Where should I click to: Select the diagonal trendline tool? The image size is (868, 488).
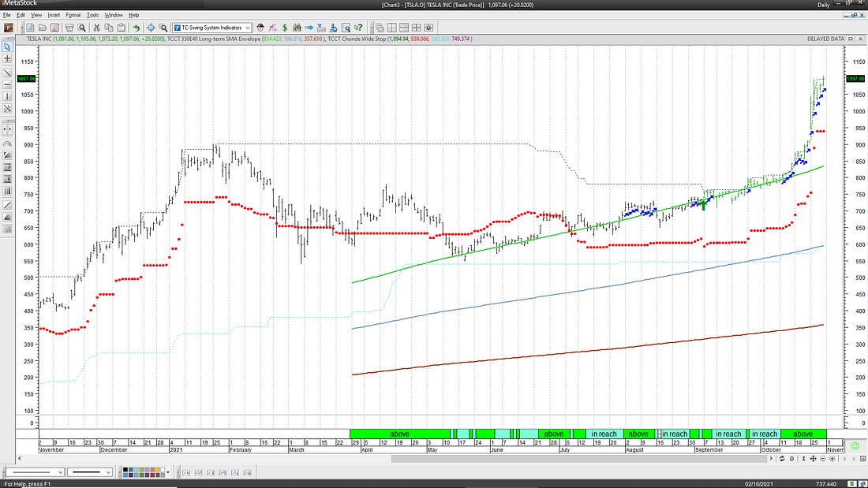click(7, 73)
